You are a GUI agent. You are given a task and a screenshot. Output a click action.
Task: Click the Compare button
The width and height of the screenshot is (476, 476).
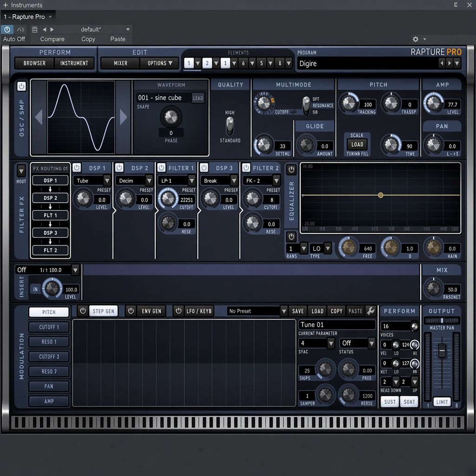coord(52,39)
